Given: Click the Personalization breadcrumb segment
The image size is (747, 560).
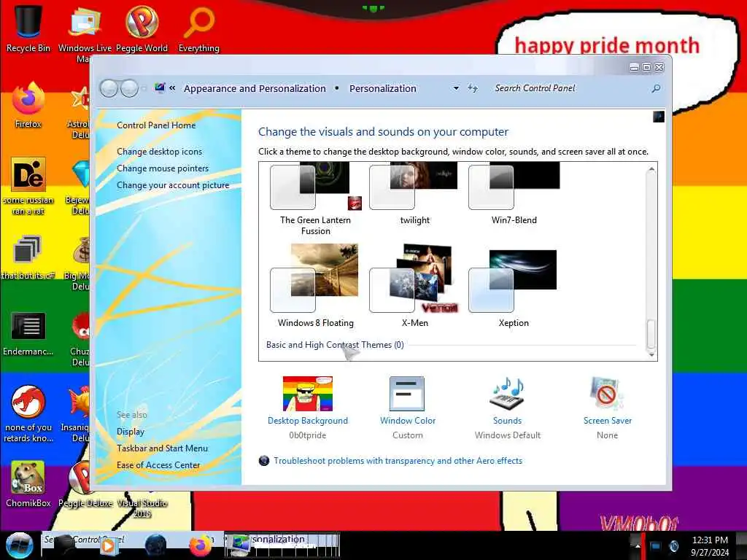Looking at the screenshot, I should coord(383,88).
